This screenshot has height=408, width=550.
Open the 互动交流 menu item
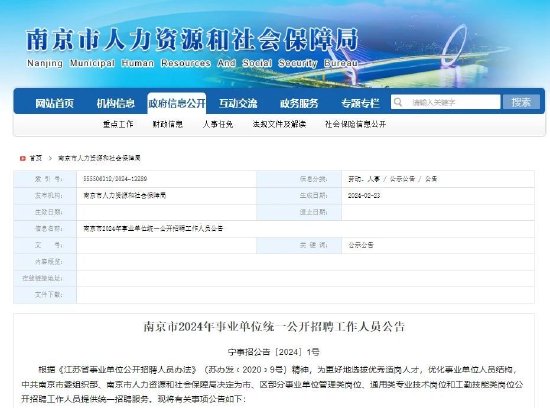click(238, 103)
